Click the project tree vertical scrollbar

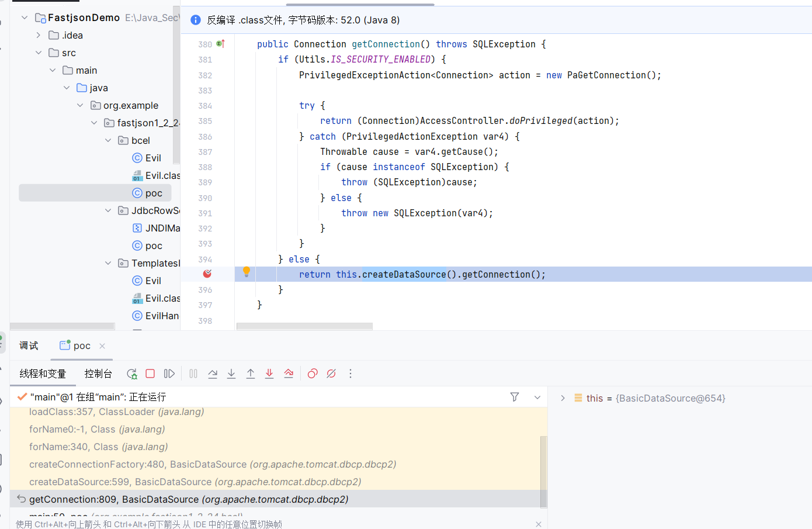(x=176, y=85)
